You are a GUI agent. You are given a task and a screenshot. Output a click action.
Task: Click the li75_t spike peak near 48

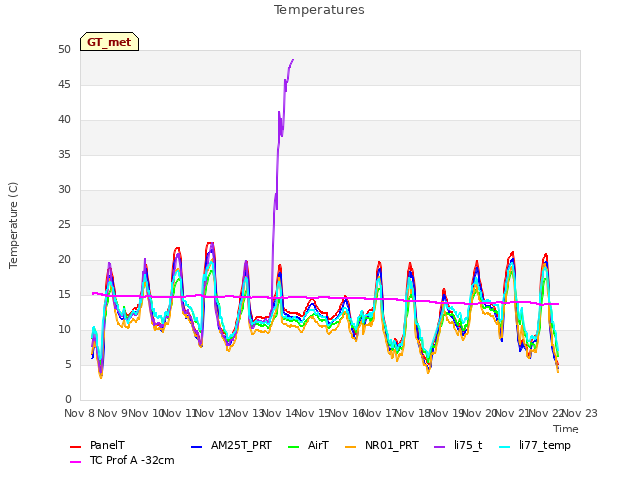click(x=293, y=60)
